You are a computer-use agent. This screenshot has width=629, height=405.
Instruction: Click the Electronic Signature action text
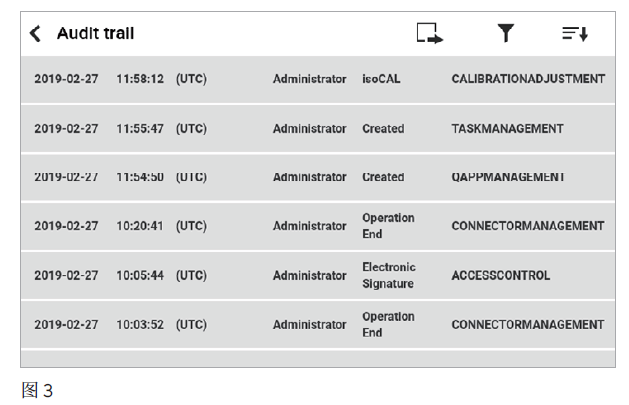coord(389,275)
